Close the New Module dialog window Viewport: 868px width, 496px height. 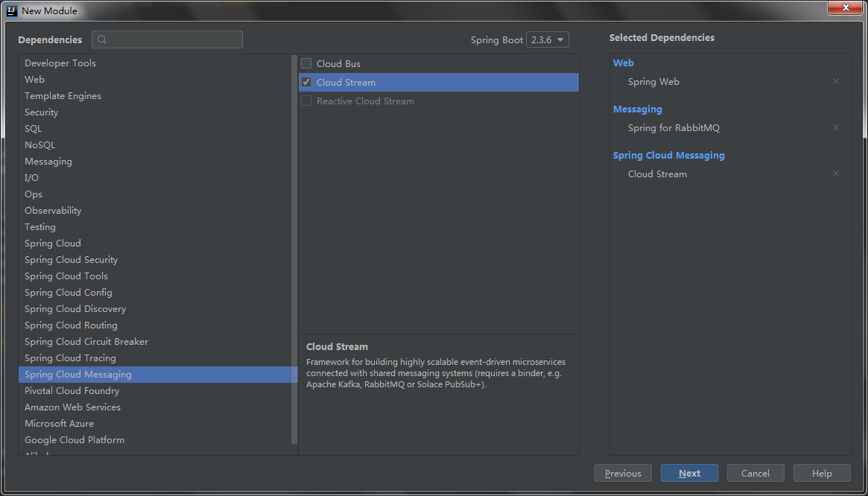coord(846,7)
